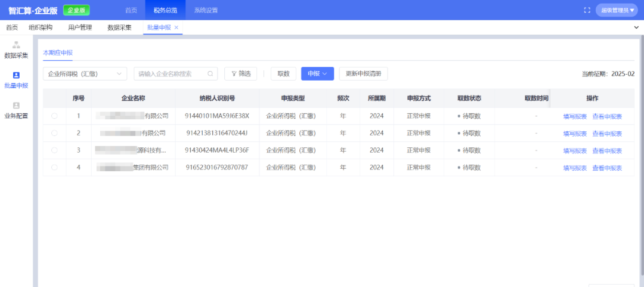Select 本期应申报 tab

(58, 53)
